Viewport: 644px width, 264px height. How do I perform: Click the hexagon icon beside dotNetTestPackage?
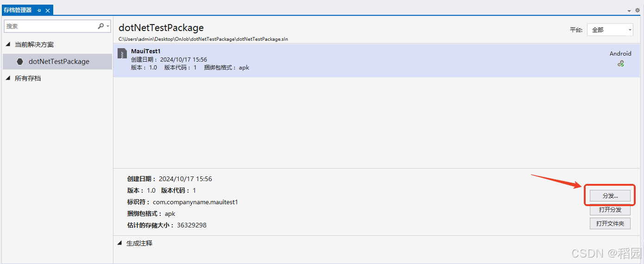pyautogui.click(x=20, y=61)
